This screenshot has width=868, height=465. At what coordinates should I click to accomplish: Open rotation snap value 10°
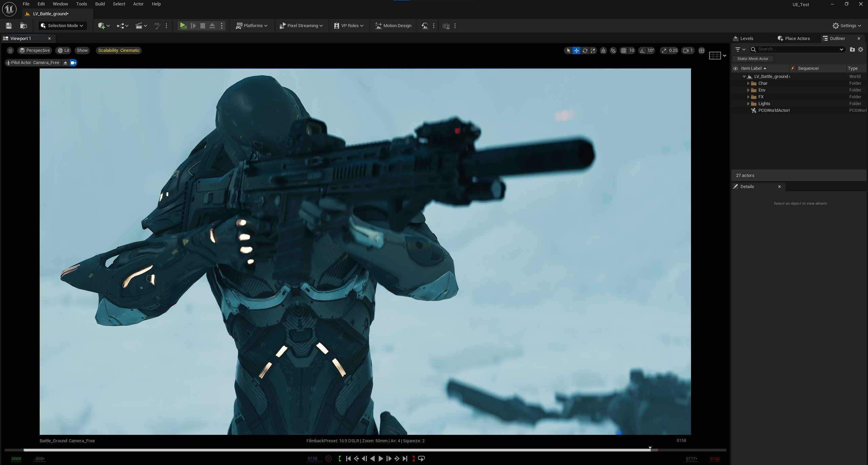tap(651, 50)
